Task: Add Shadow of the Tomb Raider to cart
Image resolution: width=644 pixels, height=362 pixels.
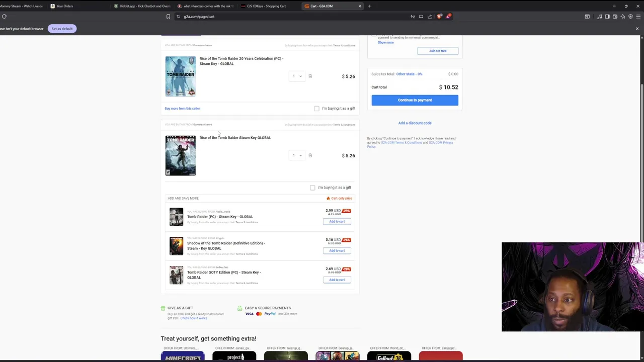Action: 337,250
